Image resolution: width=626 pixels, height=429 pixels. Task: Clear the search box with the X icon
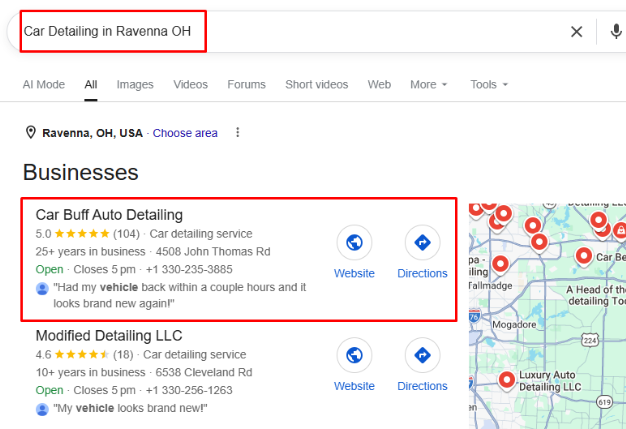[x=576, y=32]
